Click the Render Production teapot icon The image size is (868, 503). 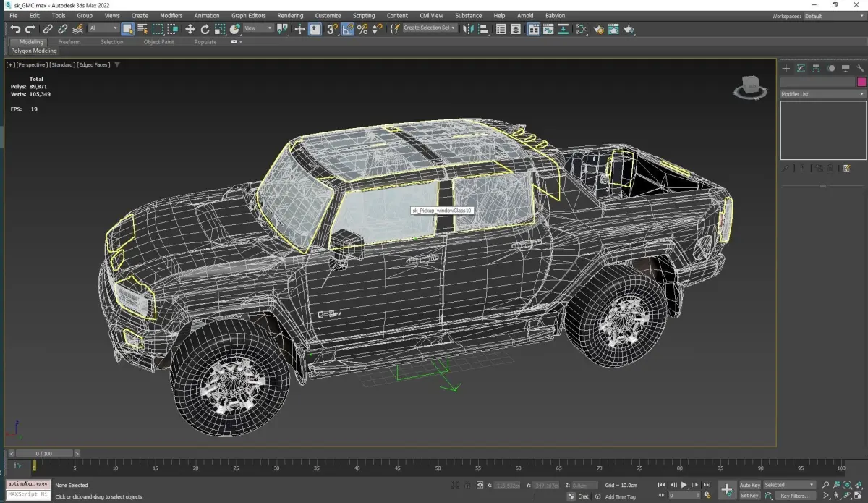click(x=629, y=29)
